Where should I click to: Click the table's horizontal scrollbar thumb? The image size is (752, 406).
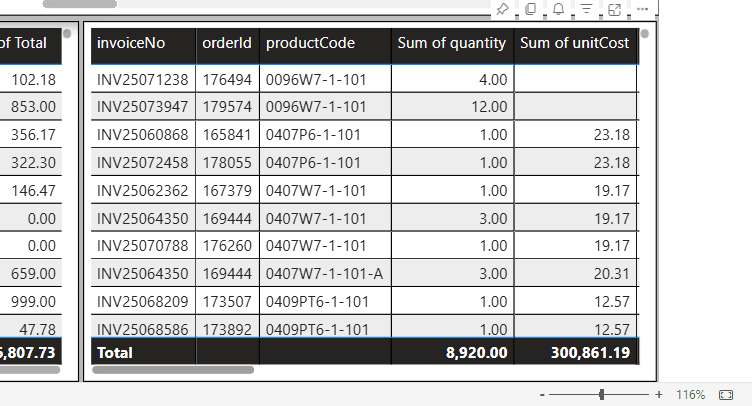click(173, 370)
